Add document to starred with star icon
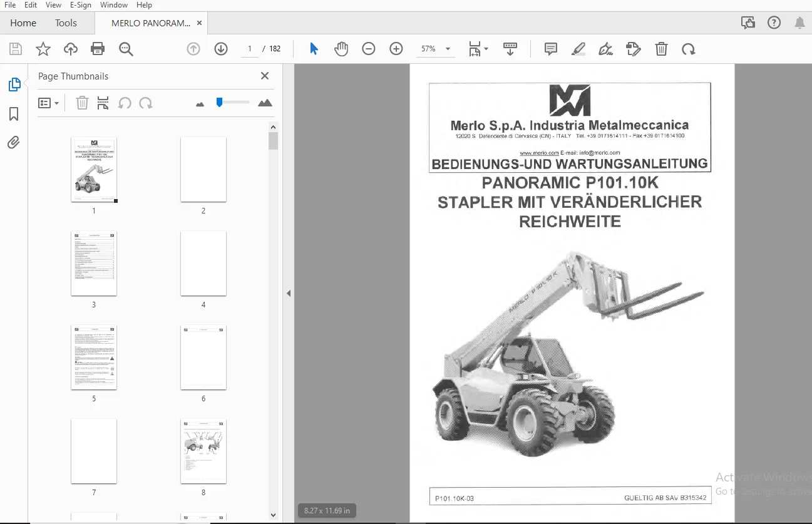 click(x=43, y=49)
